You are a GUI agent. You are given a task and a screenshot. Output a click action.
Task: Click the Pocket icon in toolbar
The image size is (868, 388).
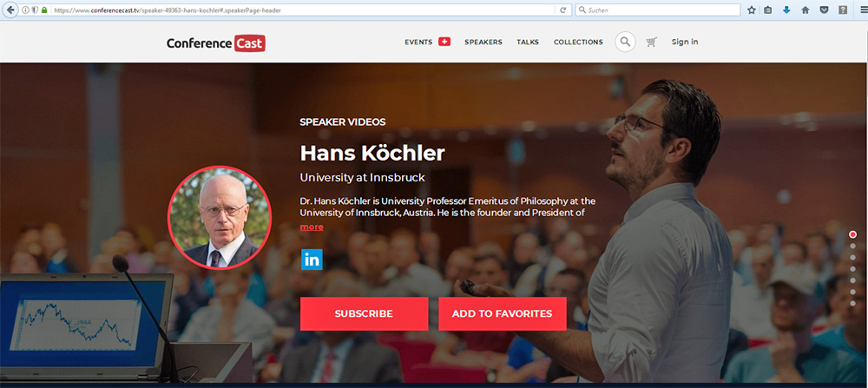point(825,10)
